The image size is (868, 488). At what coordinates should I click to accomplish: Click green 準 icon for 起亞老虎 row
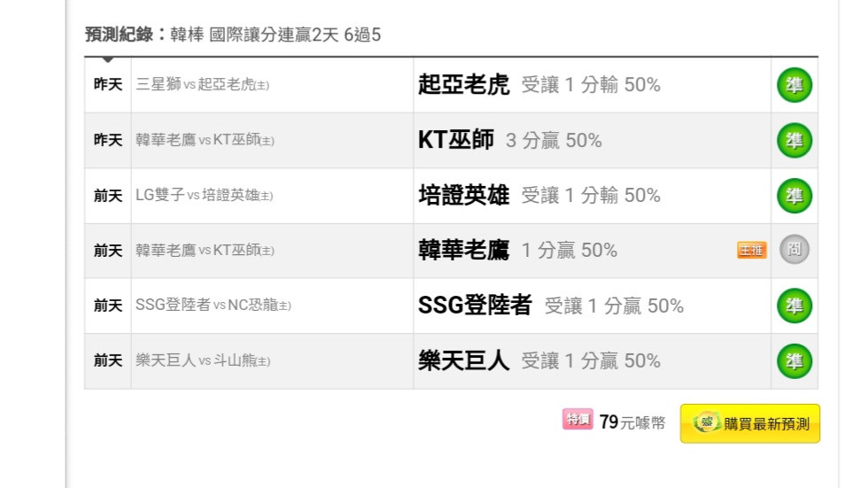point(794,85)
